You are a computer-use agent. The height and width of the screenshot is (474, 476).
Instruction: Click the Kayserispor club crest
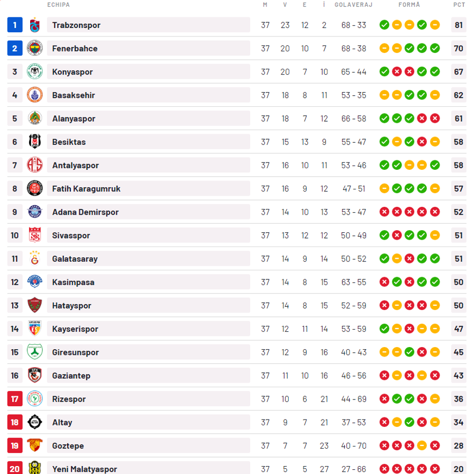34,329
